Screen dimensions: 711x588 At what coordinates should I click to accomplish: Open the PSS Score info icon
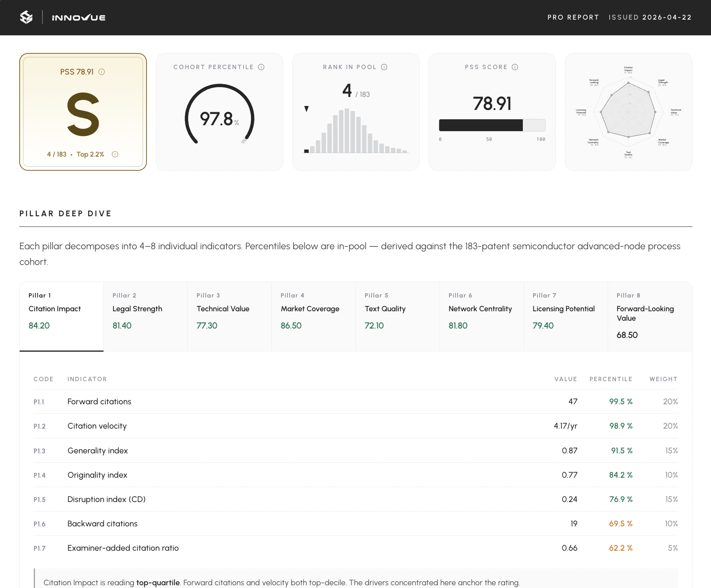515,67
